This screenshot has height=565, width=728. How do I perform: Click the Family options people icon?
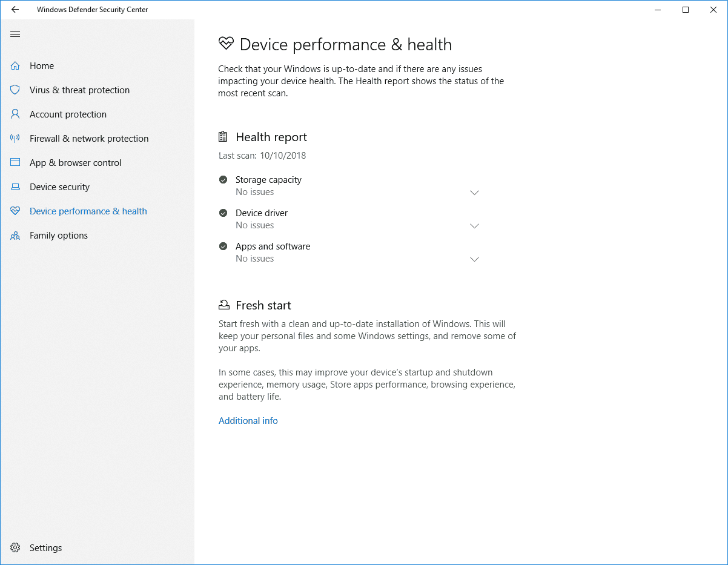tap(15, 236)
